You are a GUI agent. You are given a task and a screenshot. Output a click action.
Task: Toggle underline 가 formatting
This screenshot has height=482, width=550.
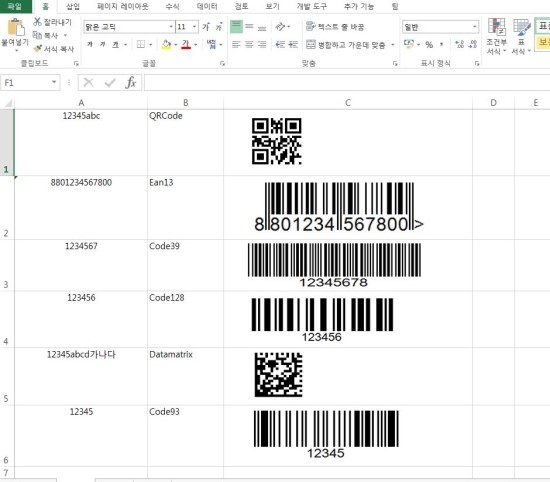coord(115,45)
